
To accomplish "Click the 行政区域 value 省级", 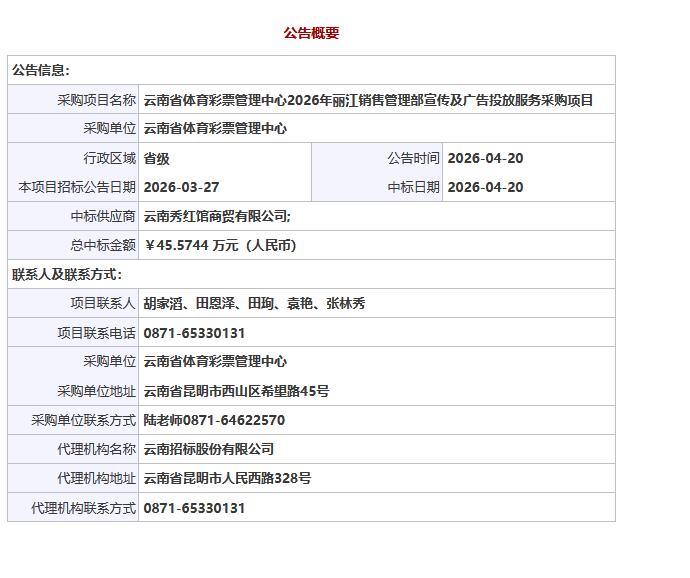I will tap(157, 158).
